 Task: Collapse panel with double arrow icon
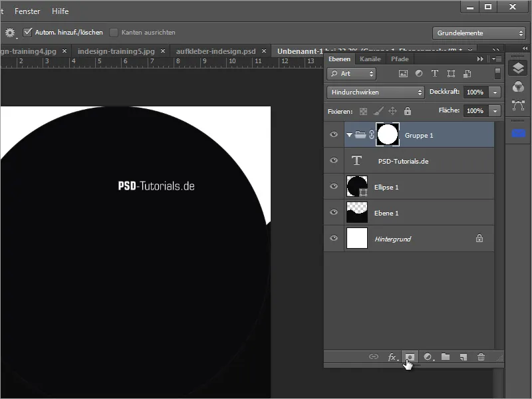click(480, 59)
